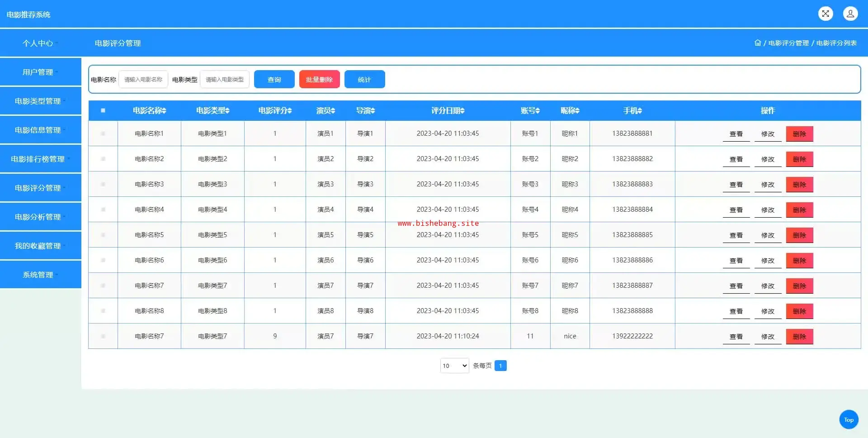Open the user profile avatar icon

click(850, 14)
